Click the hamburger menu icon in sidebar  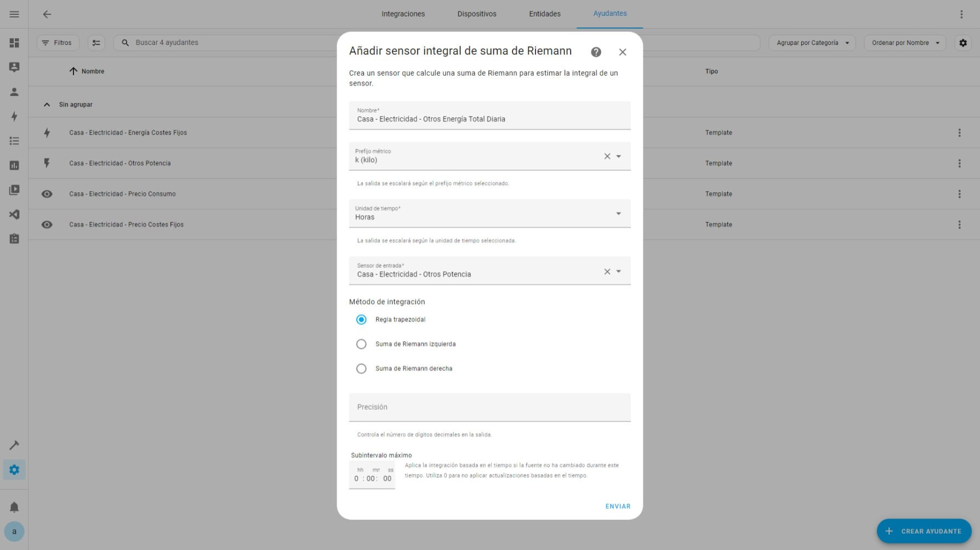tap(14, 14)
